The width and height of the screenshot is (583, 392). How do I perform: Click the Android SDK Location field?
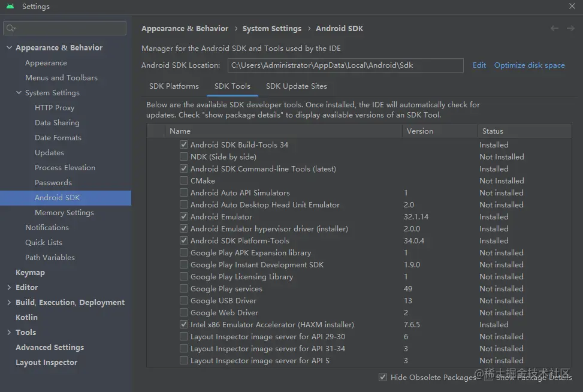coord(345,65)
